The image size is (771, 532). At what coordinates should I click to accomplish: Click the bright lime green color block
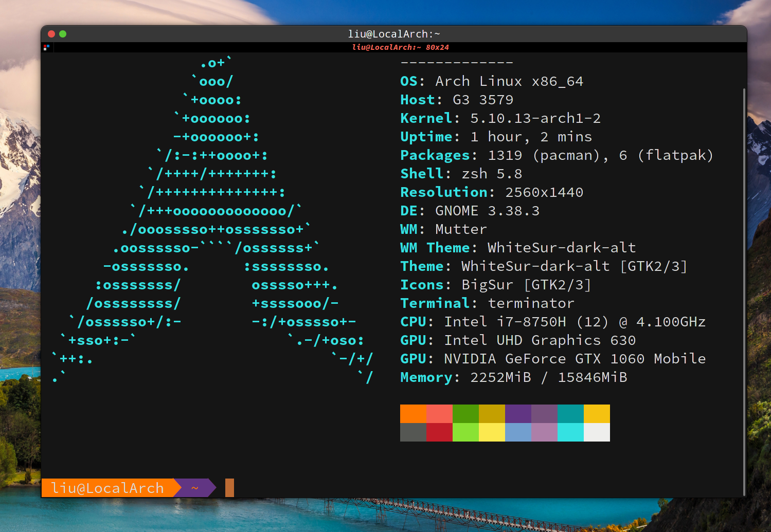pos(466,432)
